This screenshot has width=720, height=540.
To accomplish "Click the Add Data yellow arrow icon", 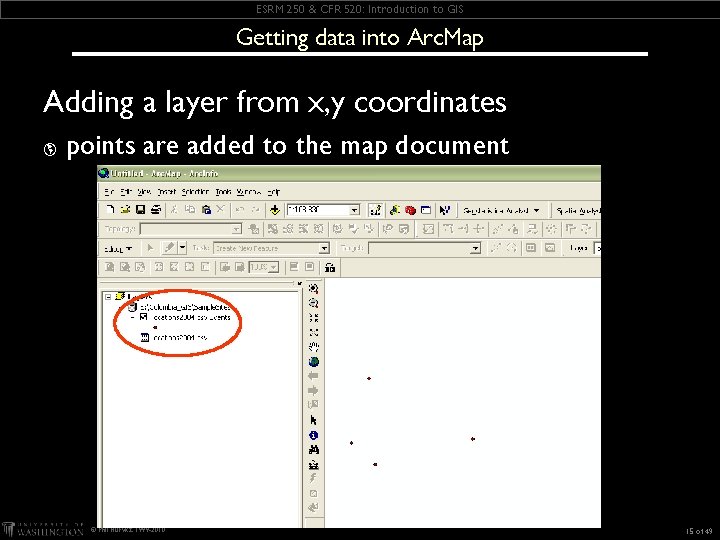I will coord(275,210).
